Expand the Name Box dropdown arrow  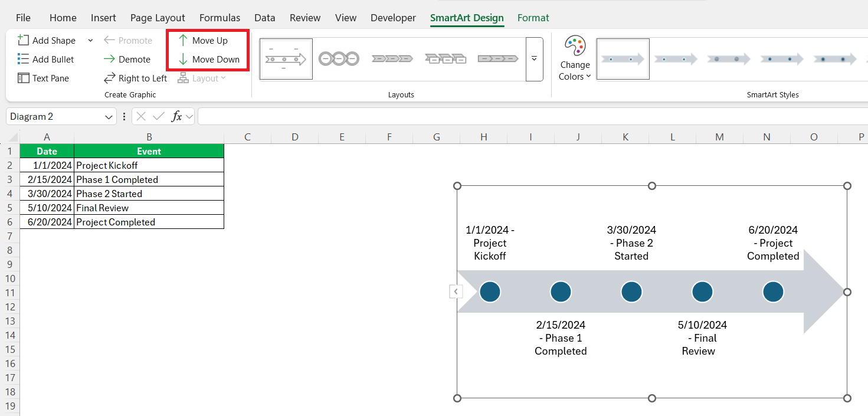[109, 117]
